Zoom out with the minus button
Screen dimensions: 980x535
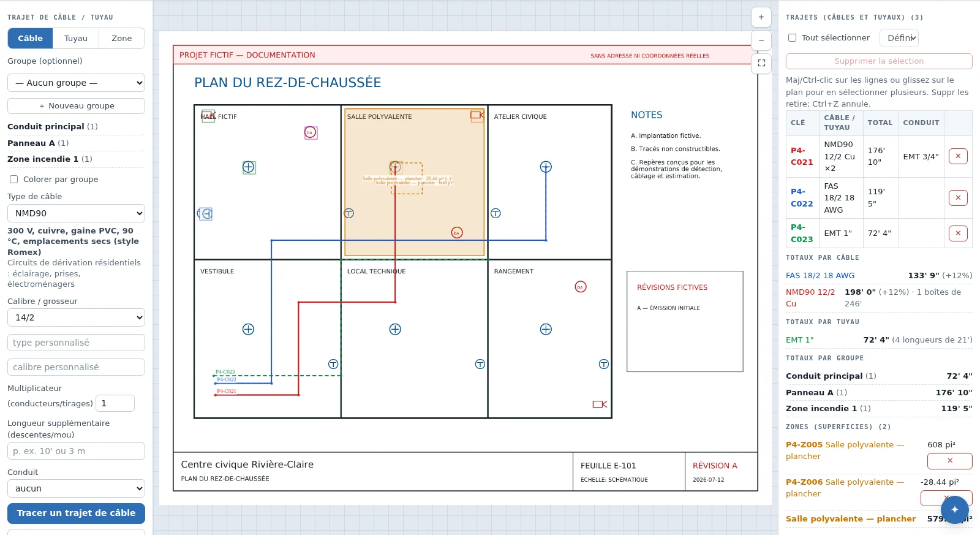[x=761, y=40]
